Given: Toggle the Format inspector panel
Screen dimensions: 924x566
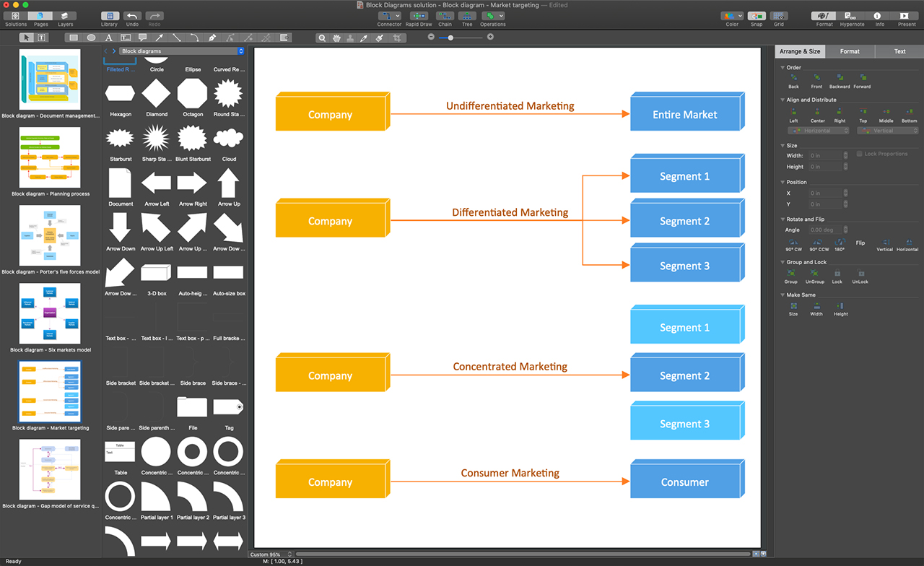Looking at the screenshot, I should (824, 16).
